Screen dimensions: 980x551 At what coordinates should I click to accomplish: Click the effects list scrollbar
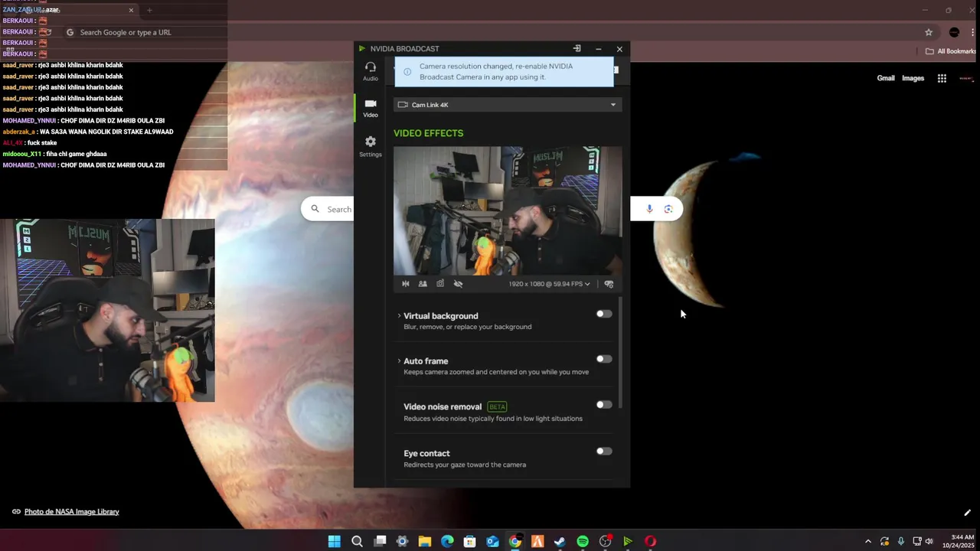pos(619,354)
